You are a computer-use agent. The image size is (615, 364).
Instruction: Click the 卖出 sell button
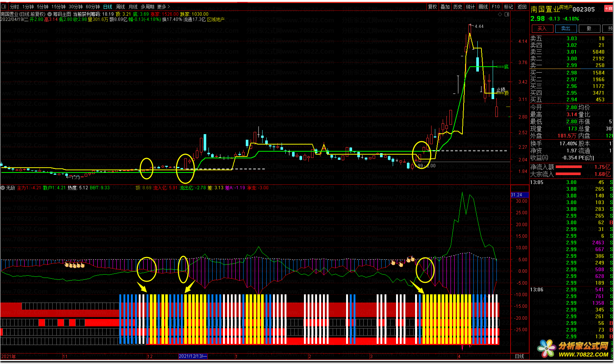click(566, 29)
